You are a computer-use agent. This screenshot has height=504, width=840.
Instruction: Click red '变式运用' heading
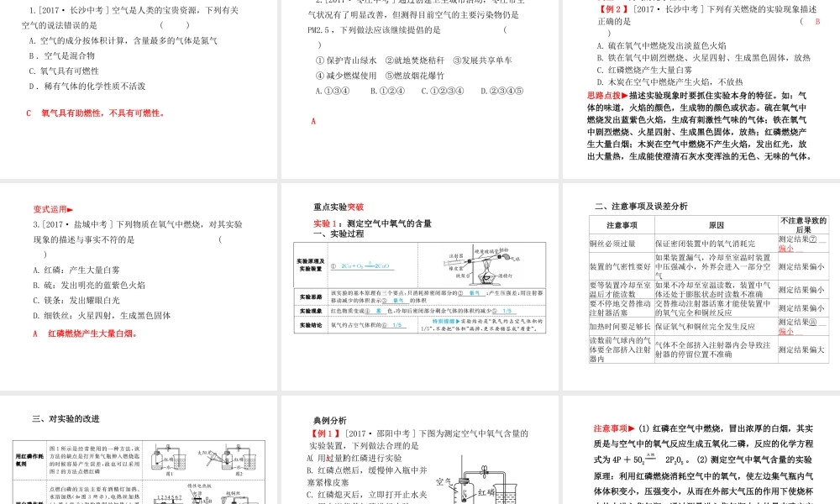coord(53,209)
